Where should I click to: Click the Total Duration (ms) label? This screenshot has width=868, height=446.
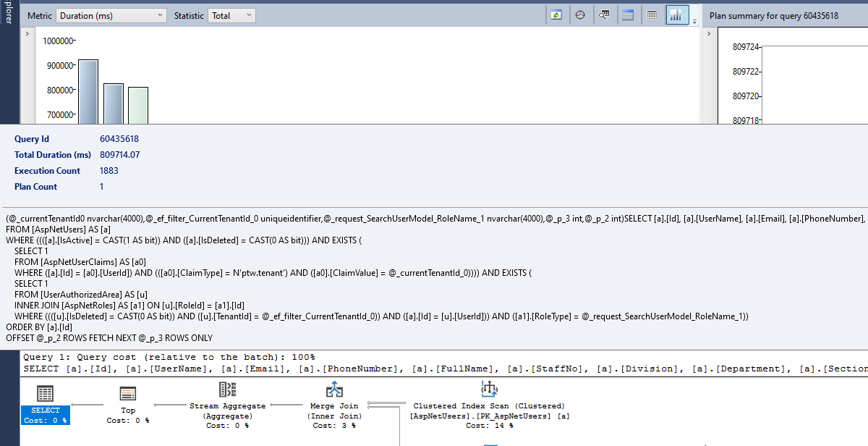point(53,155)
